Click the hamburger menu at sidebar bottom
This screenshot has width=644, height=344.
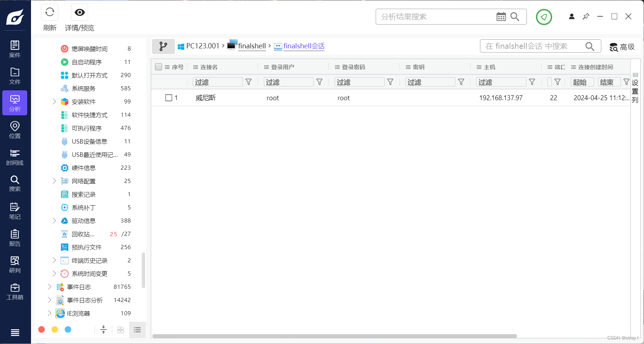(15, 333)
